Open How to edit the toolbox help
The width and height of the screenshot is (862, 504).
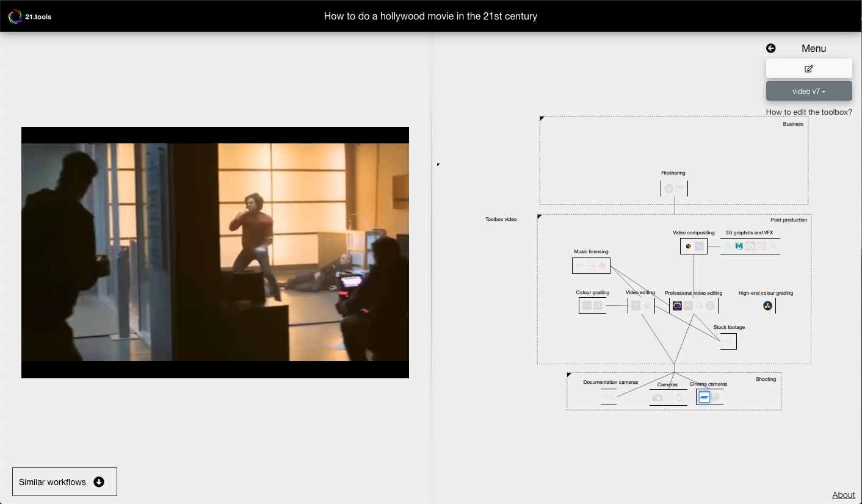click(809, 112)
